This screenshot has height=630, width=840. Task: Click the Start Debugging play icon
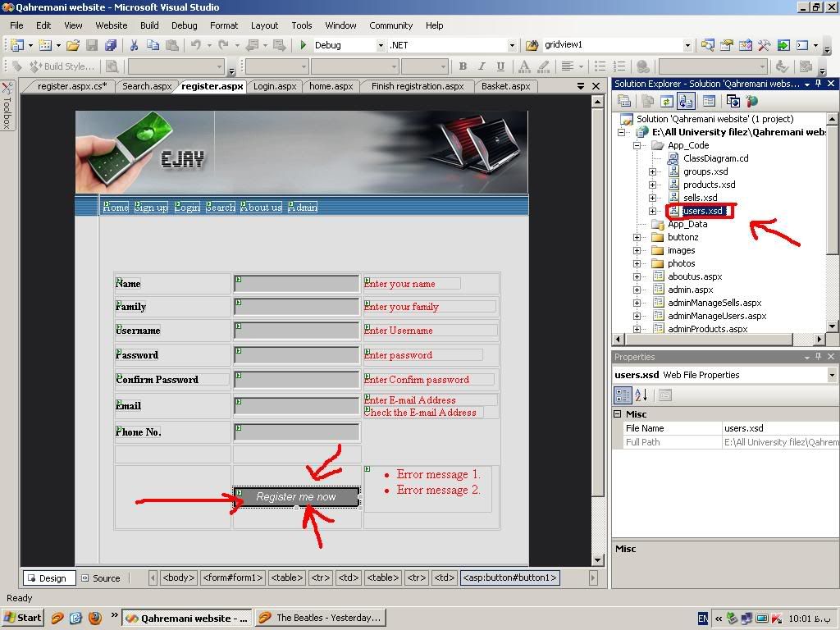pos(304,45)
